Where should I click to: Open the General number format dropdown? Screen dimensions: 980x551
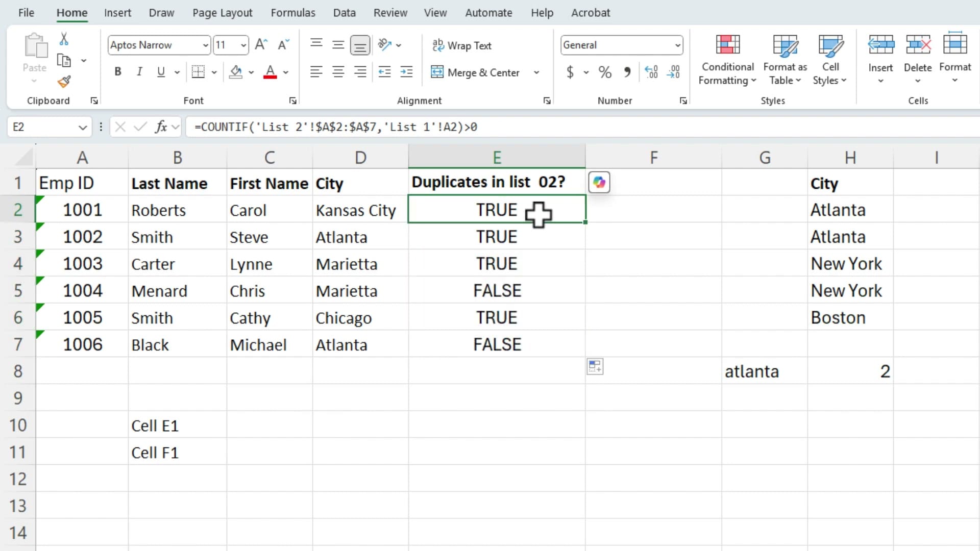(x=677, y=45)
